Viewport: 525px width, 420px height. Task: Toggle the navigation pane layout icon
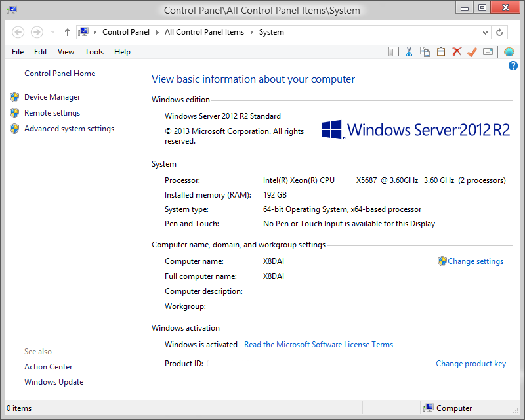tap(394, 52)
